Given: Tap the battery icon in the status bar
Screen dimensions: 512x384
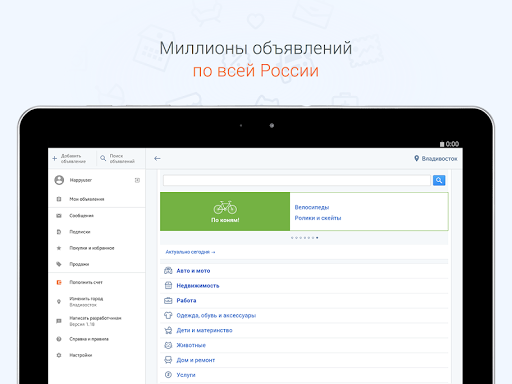Looking at the screenshot, I should tap(442, 144).
